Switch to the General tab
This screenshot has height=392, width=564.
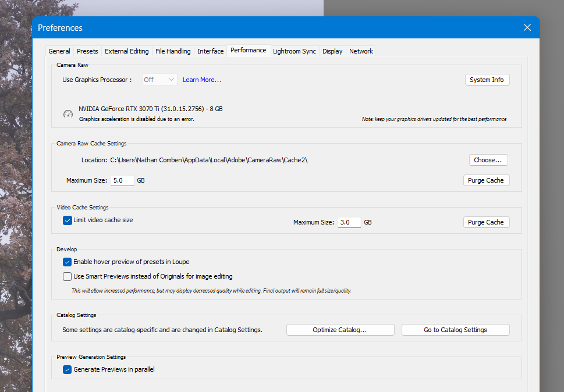59,51
